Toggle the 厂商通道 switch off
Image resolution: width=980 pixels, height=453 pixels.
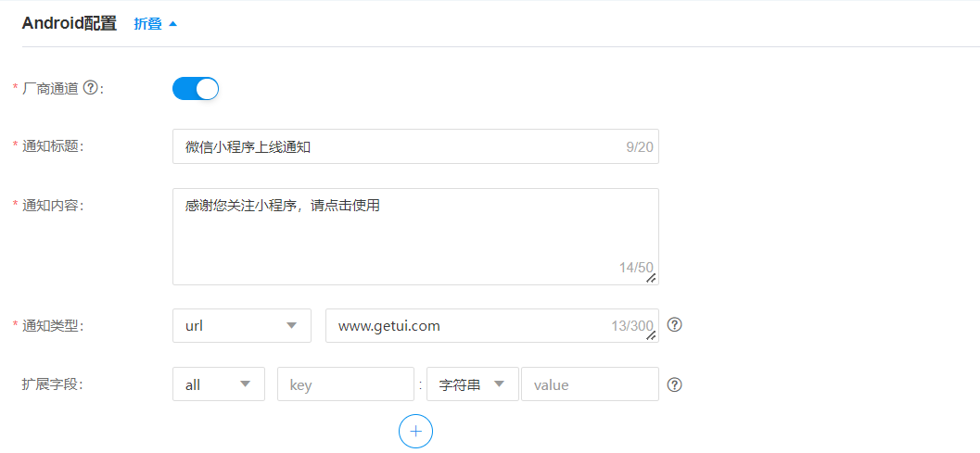196,89
